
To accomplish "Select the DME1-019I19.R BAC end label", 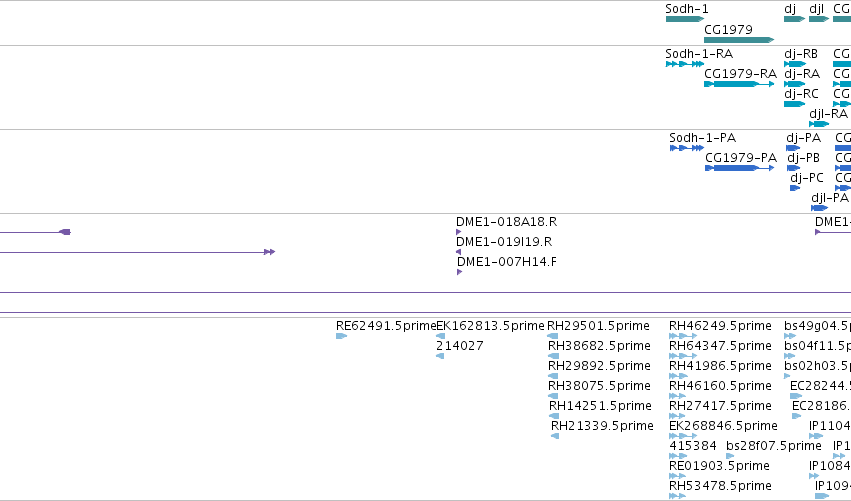I will point(504,242).
